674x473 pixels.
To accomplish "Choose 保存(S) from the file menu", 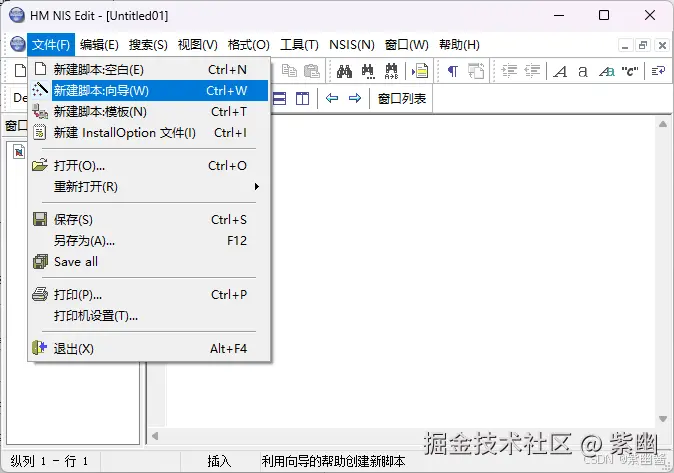I will click(x=149, y=220).
